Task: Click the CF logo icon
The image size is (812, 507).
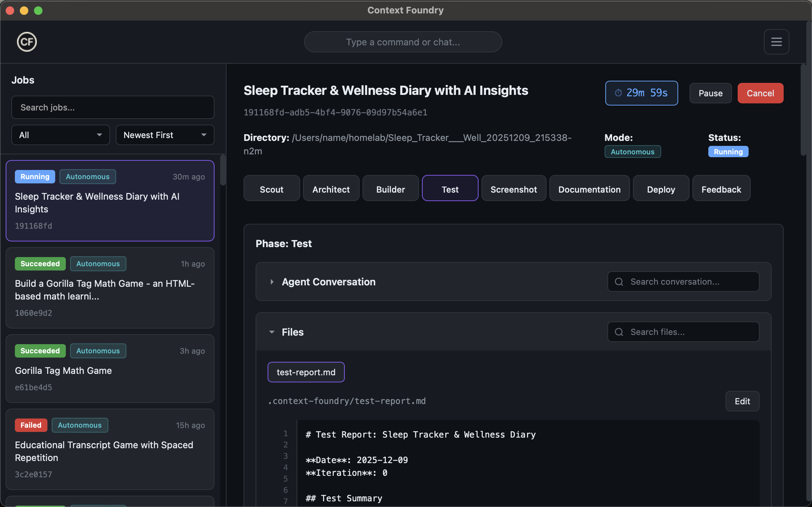Action: [x=27, y=41]
